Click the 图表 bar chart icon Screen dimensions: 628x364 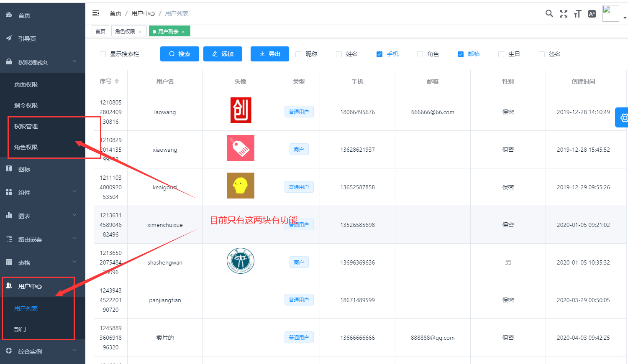click(x=9, y=215)
